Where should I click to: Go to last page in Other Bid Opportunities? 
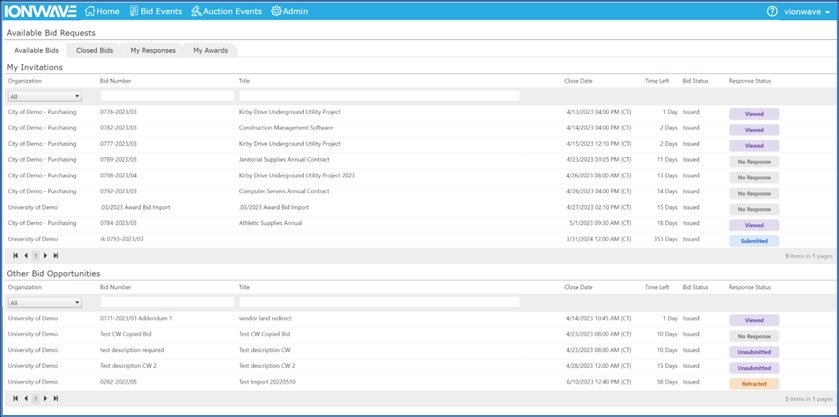[56, 398]
